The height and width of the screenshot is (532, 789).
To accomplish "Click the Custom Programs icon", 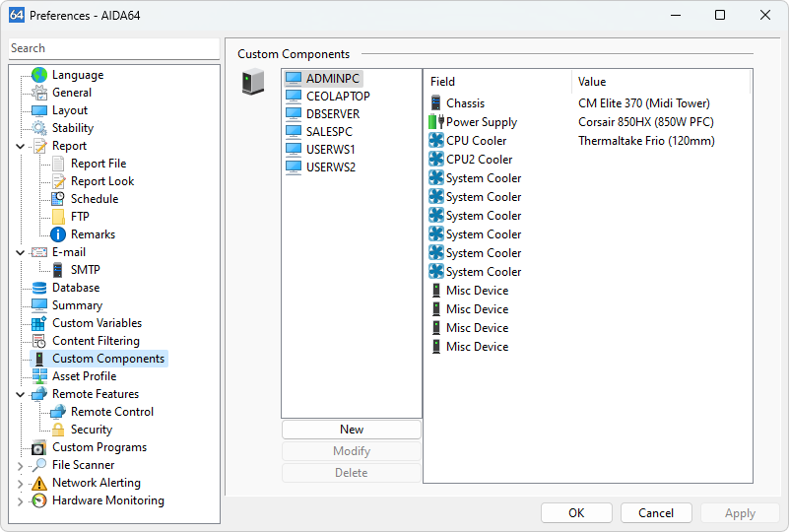I will [39, 447].
